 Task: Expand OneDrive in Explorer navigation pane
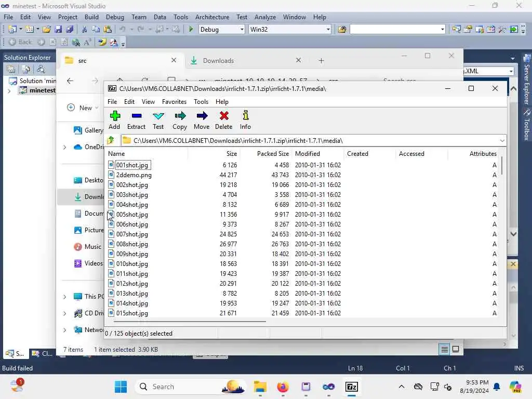65,147
